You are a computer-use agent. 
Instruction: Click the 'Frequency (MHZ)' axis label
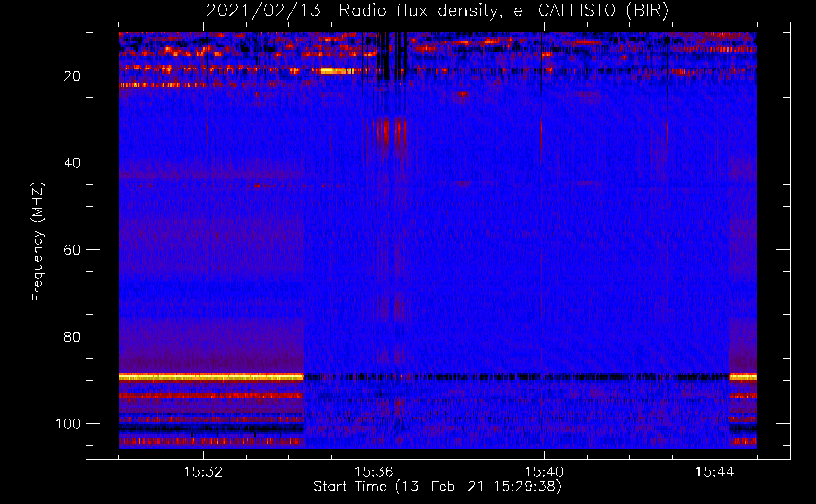(38, 242)
